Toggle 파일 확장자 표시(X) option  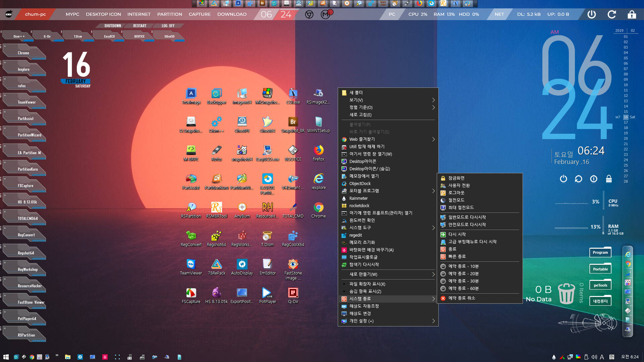tap(388, 284)
